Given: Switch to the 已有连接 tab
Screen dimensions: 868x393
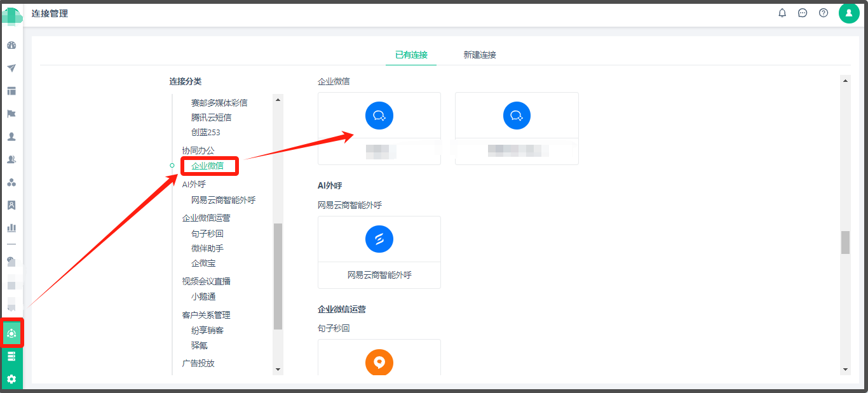Looking at the screenshot, I should pyautogui.click(x=411, y=55).
